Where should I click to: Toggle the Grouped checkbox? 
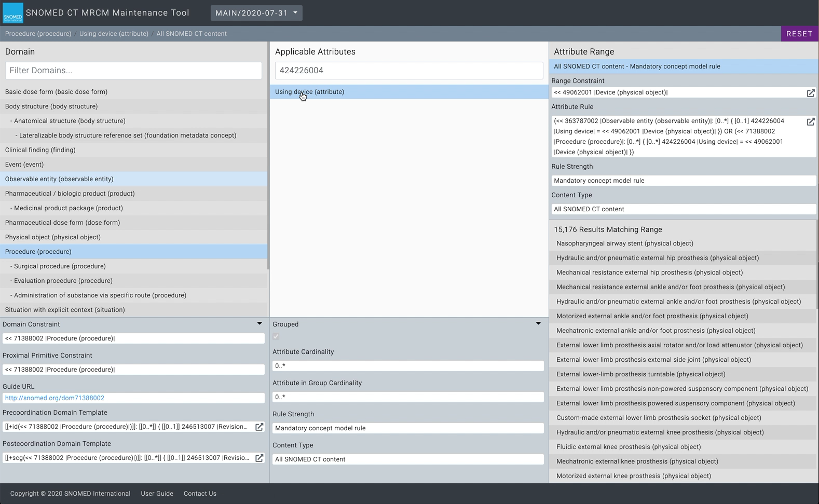[276, 337]
